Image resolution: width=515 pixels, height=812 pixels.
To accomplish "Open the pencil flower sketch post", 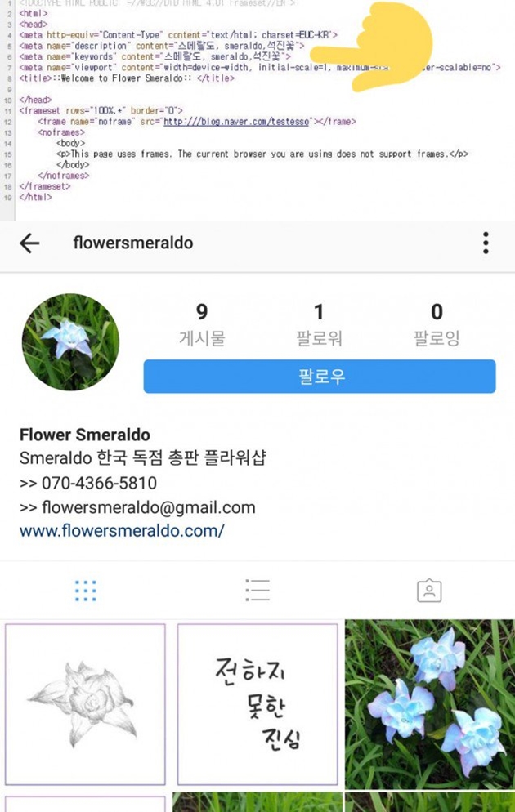I will pos(85,704).
